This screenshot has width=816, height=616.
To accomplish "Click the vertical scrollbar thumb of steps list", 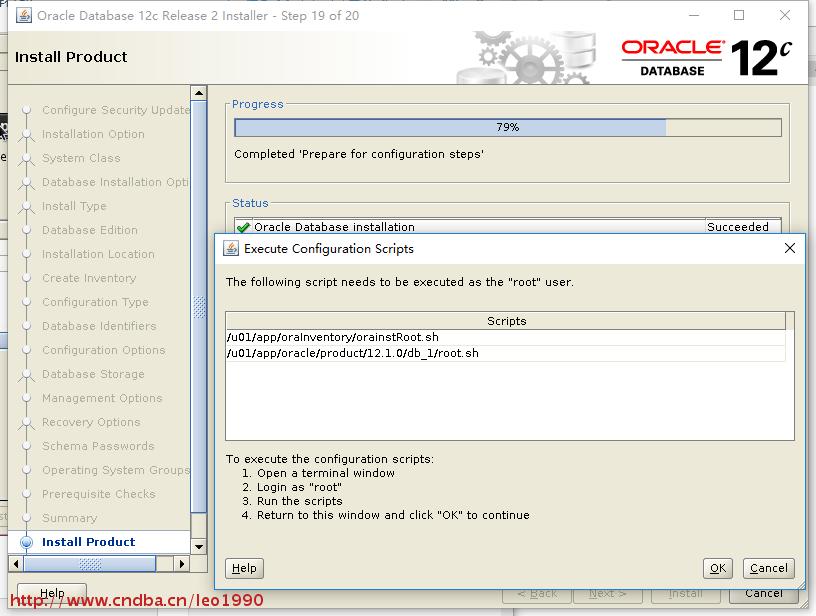I will [x=199, y=307].
